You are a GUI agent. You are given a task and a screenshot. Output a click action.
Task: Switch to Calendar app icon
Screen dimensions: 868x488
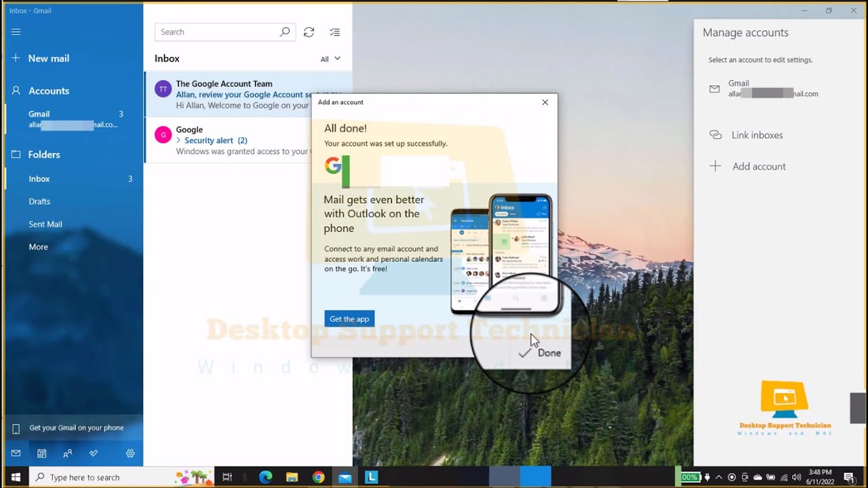(42, 453)
